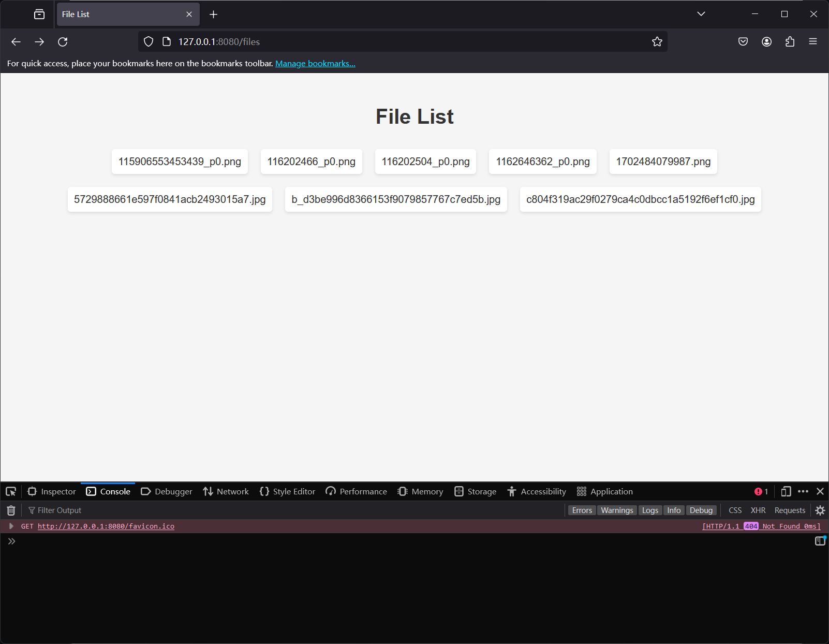Toggle the XHR console filter
Viewport: 829px width, 644px height.
(x=758, y=510)
